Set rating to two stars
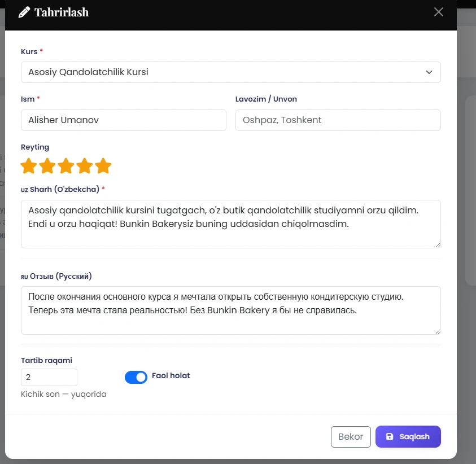476x464 pixels. tap(47, 166)
